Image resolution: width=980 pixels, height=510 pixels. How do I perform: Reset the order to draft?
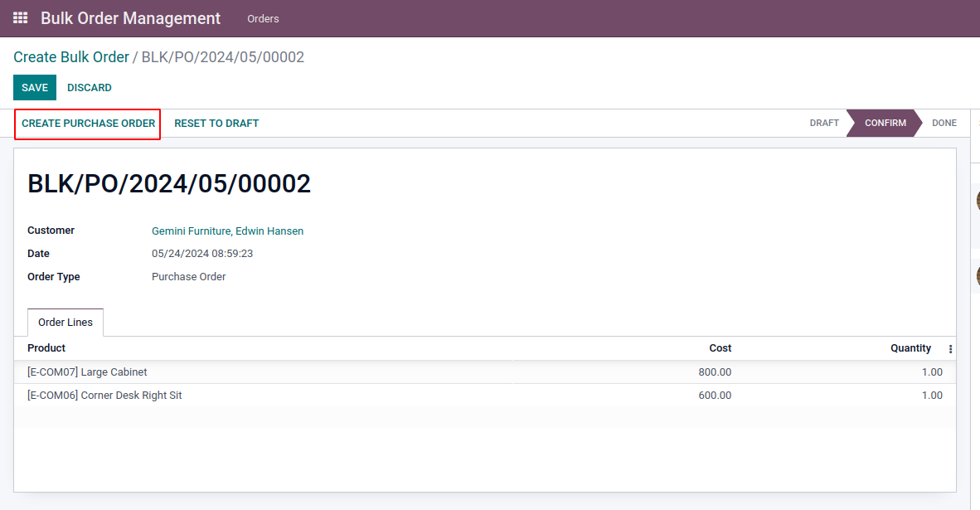click(216, 123)
